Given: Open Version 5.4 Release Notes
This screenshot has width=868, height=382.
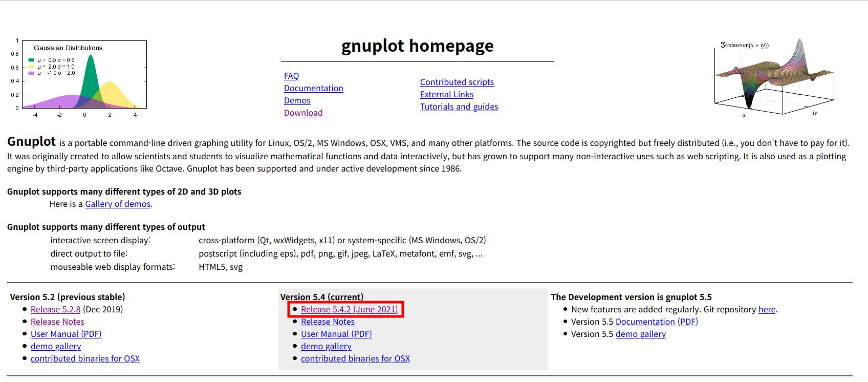Looking at the screenshot, I should (x=328, y=322).
